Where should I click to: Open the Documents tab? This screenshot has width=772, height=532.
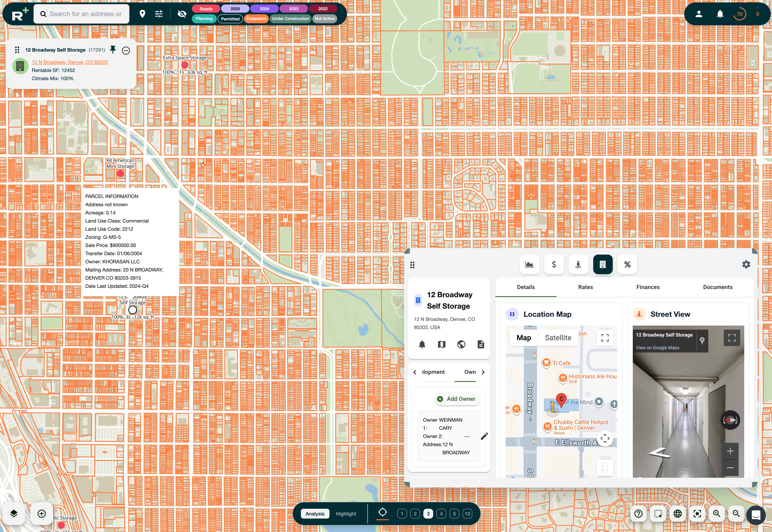click(x=717, y=287)
